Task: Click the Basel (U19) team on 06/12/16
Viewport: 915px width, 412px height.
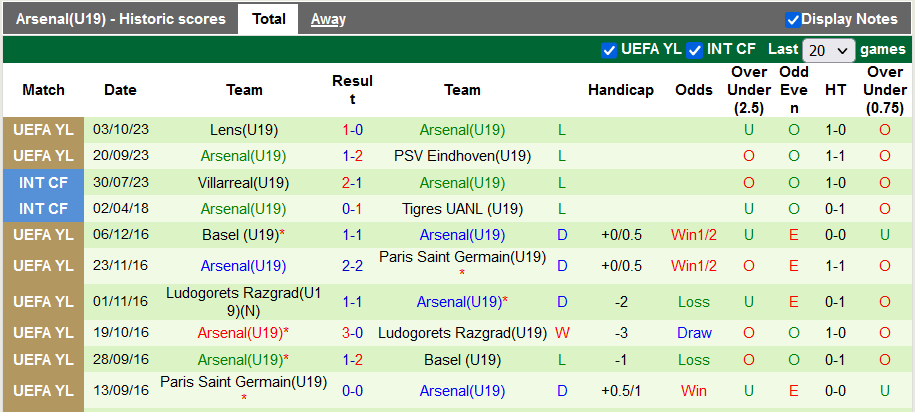Action: 241,235
